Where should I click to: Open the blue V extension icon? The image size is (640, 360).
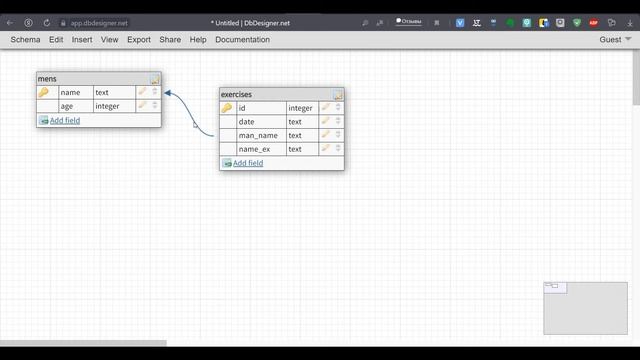[x=460, y=23]
